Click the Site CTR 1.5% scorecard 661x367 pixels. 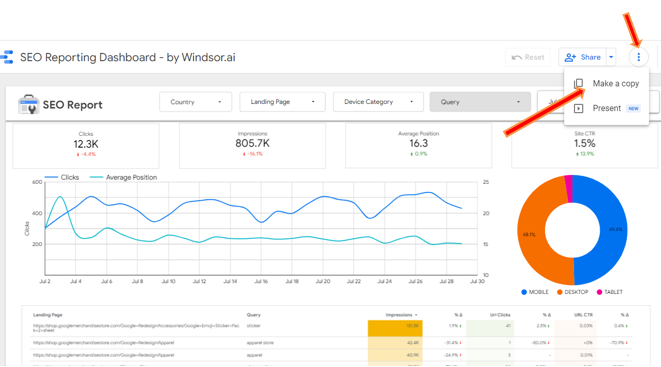pyautogui.click(x=585, y=145)
